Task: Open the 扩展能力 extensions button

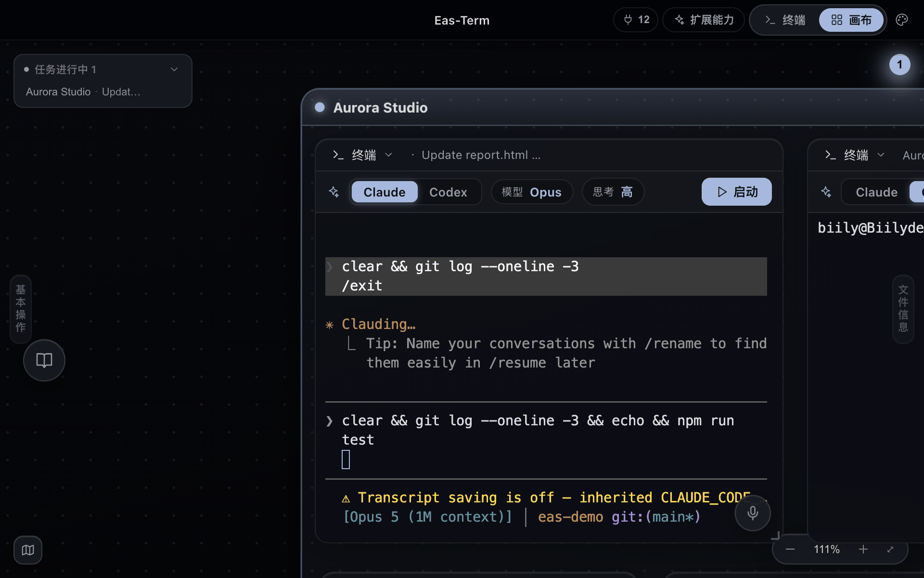Action: point(704,20)
